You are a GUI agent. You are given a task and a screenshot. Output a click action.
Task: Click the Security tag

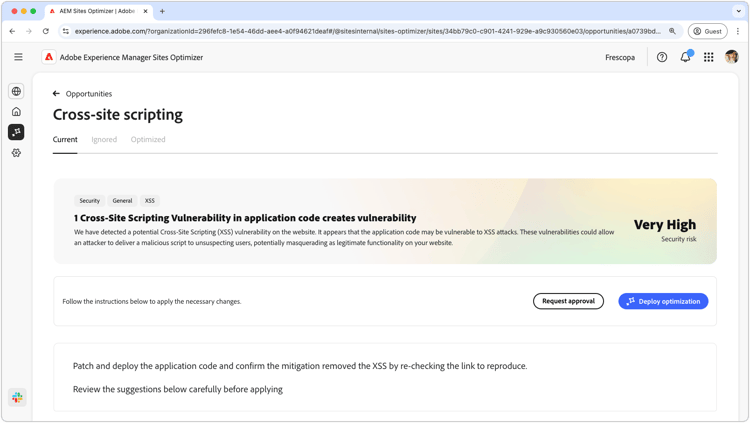point(89,200)
